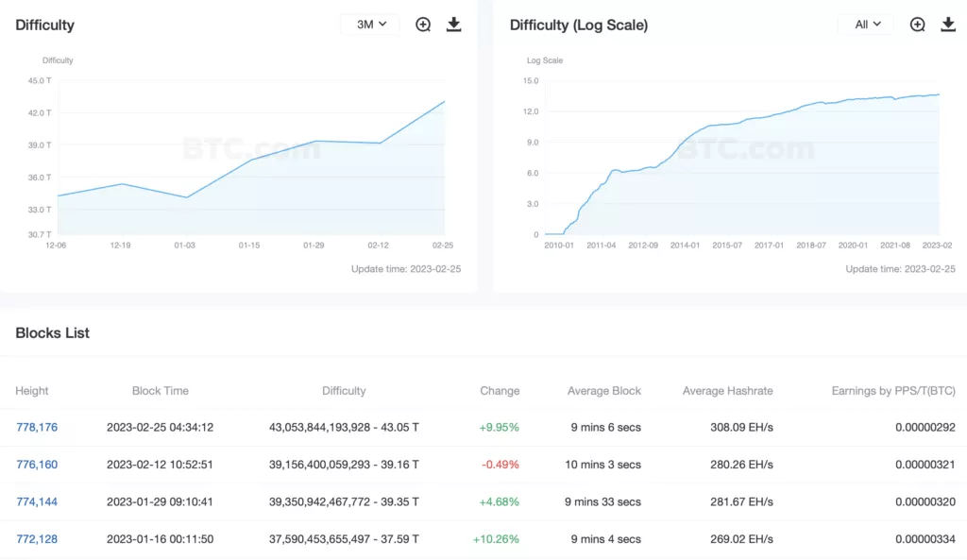Expand the All time range dropdown
This screenshot has width=967, height=560.
pyautogui.click(x=866, y=25)
